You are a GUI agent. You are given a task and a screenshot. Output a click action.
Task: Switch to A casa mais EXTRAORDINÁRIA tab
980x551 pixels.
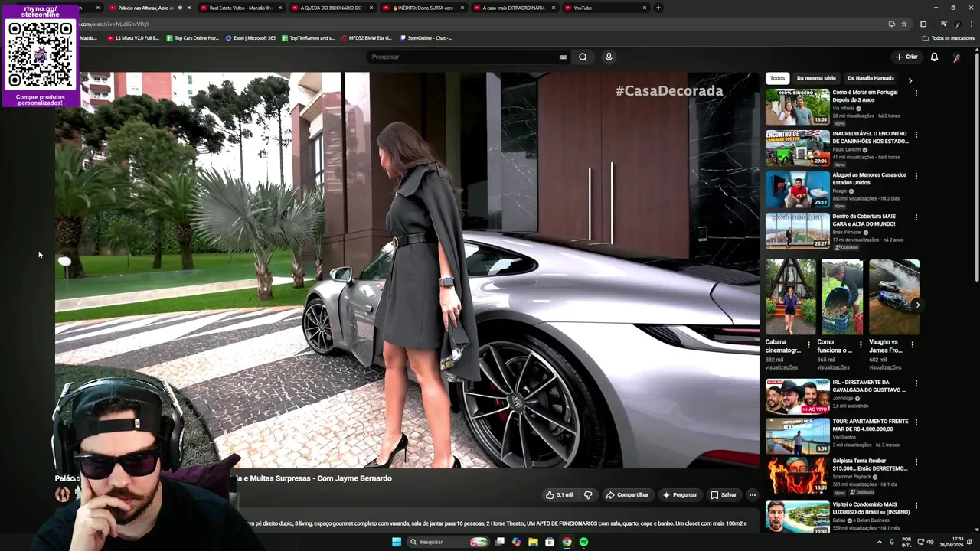coord(514,8)
